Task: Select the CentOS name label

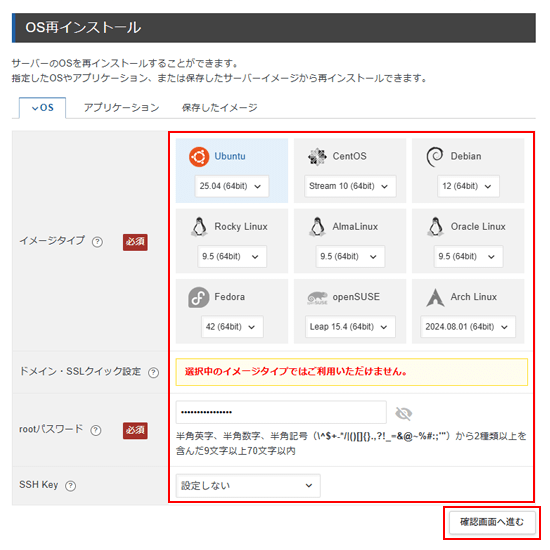Action: click(349, 156)
